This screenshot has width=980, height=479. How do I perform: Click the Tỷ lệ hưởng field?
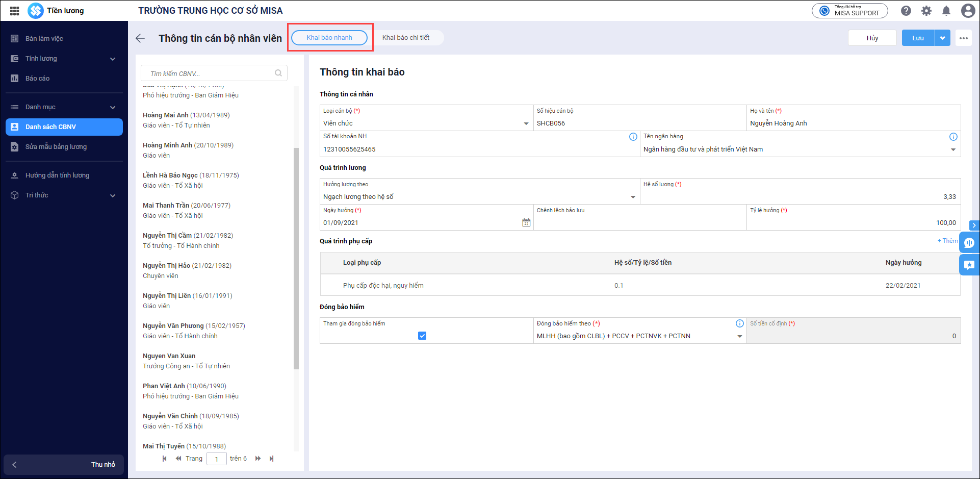pyautogui.click(x=854, y=217)
